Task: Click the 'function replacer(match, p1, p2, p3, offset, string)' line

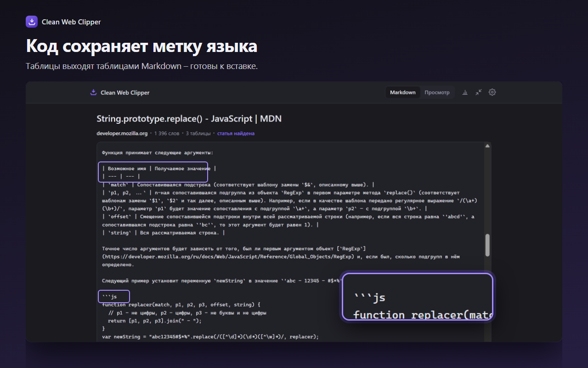Action: (x=181, y=305)
